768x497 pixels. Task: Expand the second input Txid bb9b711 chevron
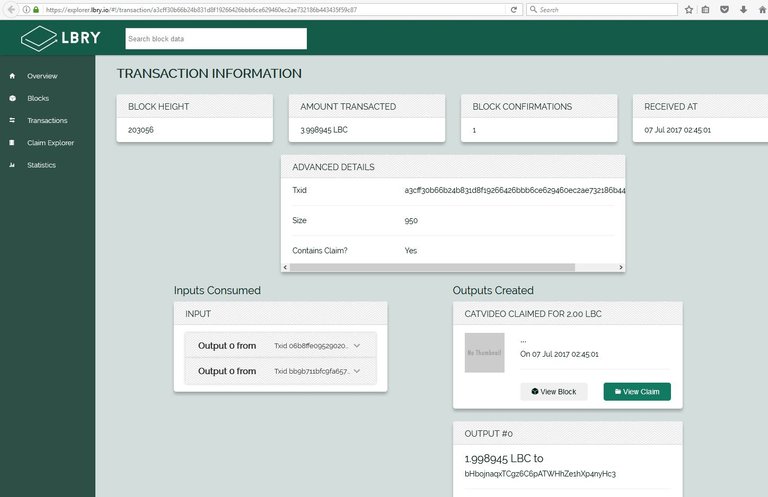tap(357, 371)
